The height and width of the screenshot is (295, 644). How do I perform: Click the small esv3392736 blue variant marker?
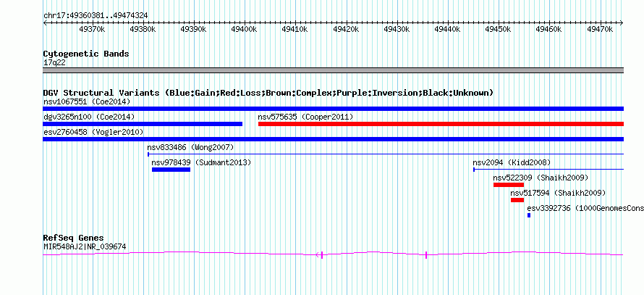coord(529,215)
